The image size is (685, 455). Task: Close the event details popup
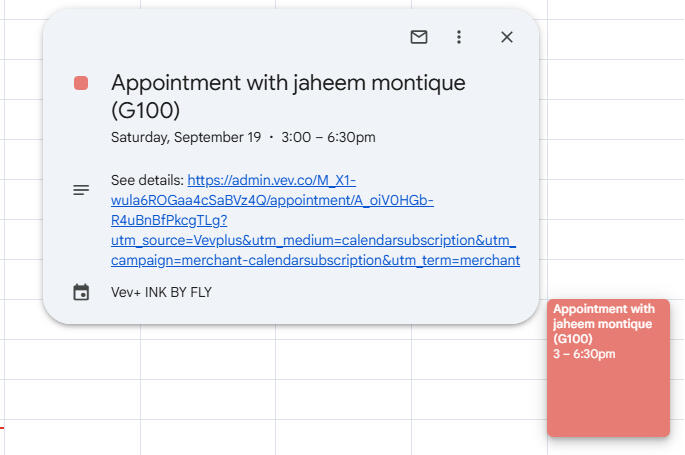click(507, 37)
